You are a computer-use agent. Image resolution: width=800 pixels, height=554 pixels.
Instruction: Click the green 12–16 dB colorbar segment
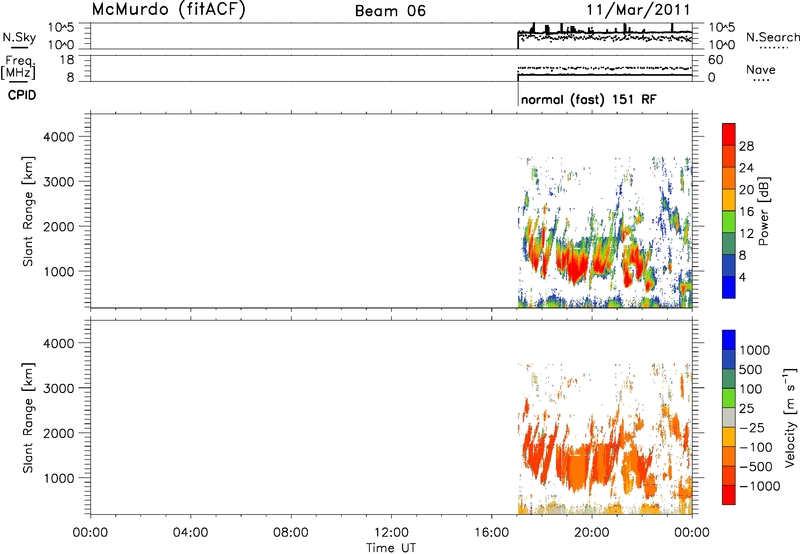coord(729,221)
